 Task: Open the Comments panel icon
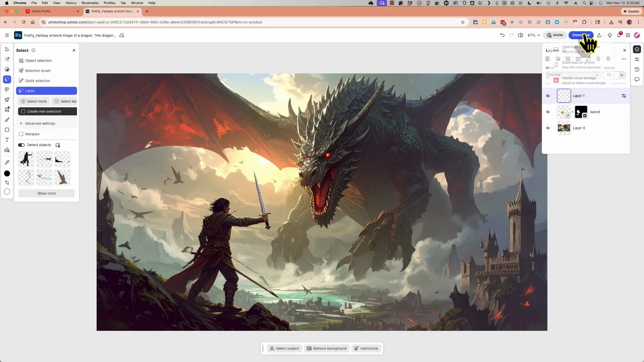[637, 79]
